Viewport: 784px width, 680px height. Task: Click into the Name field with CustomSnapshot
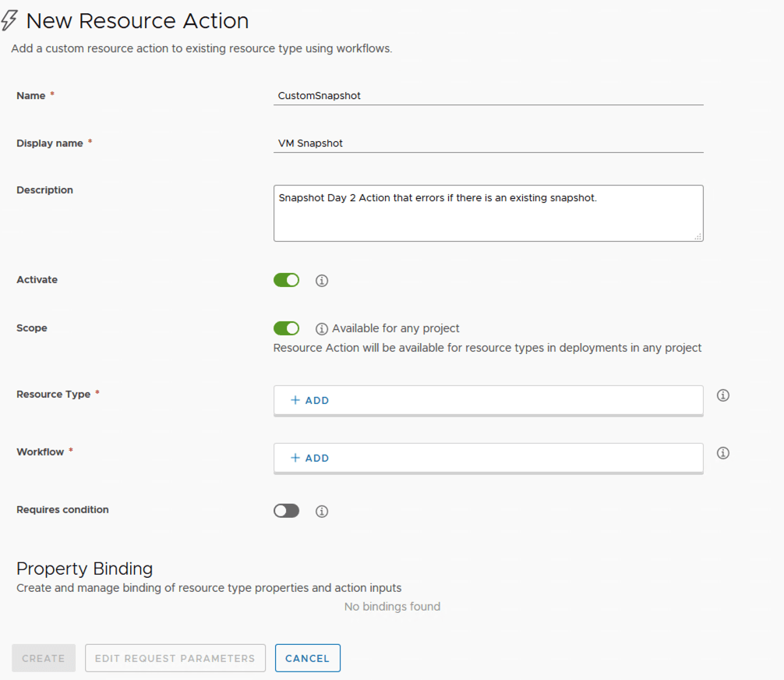[488, 96]
